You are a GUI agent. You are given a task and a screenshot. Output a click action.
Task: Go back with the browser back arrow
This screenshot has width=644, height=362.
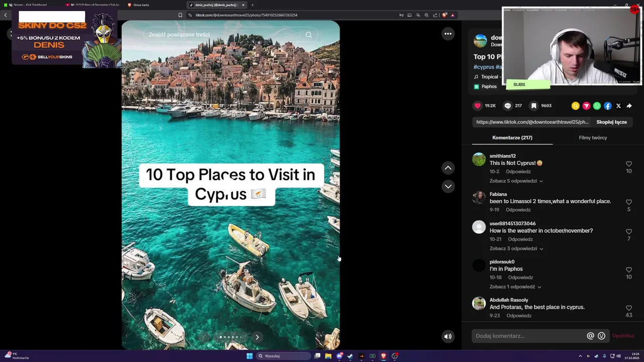6,15
